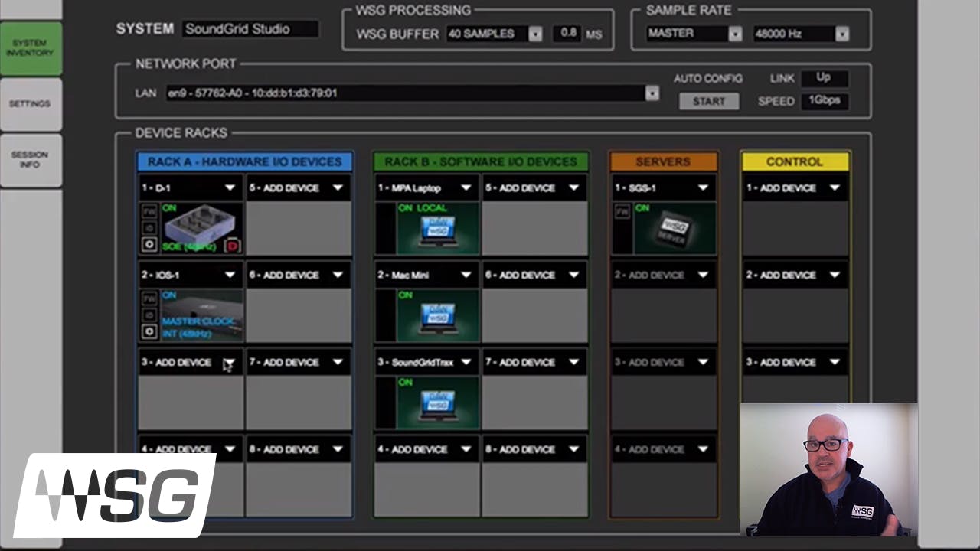Open the SESSION INFO tab

(31, 158)
